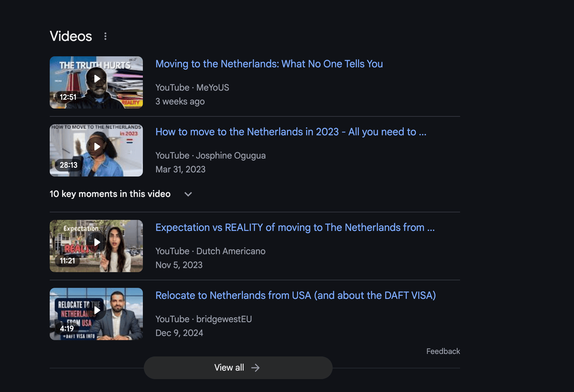The height and width of the screenshot is (392, 574).
Task: Click the play icon on Josphine Ogugua's video
Action: click(97, 147)
